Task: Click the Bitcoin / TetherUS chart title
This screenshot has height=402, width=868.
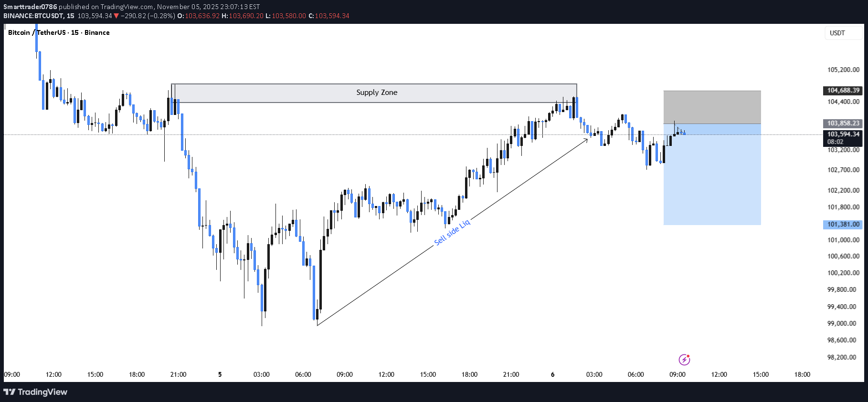Action: (59, 32)
